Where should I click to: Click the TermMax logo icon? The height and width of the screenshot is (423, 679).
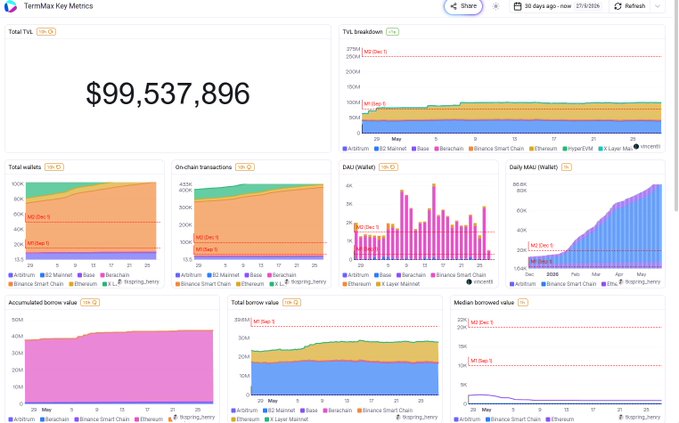10,6
